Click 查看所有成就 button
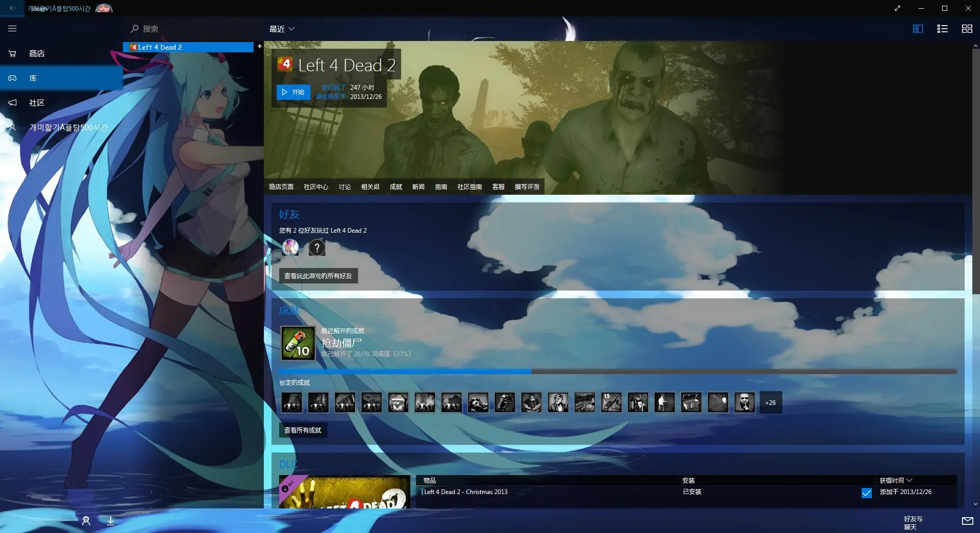The width and height of the screenshot is (980, 533). click(303, 430)
